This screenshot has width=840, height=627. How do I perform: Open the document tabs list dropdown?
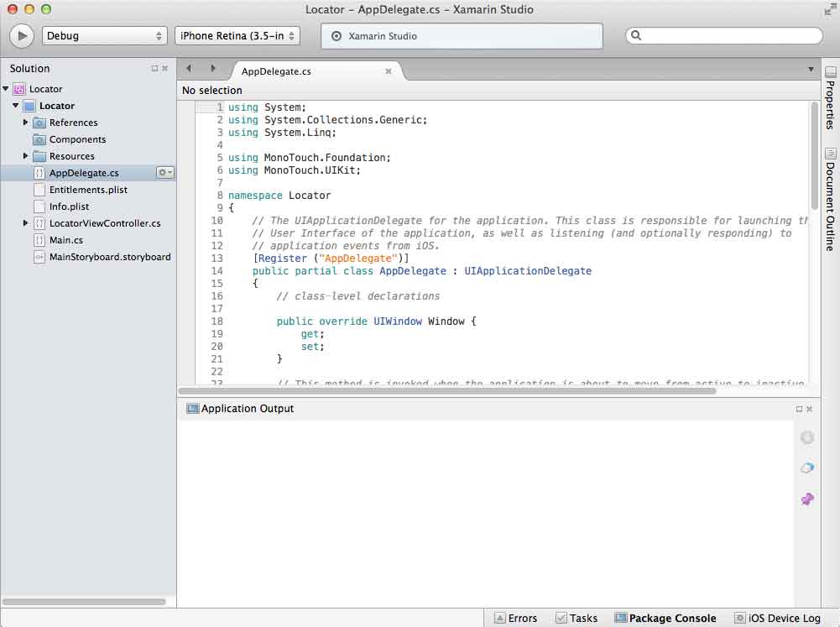click(811, 69)
